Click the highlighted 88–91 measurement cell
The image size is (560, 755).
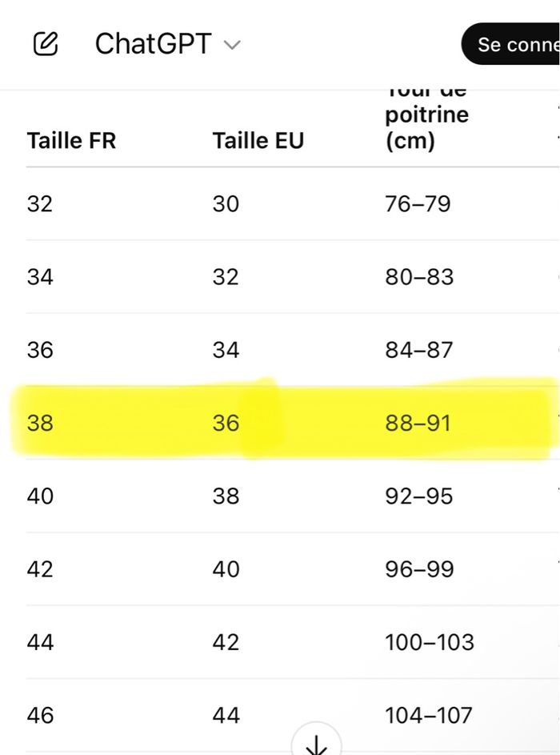[x=418, y=422]
